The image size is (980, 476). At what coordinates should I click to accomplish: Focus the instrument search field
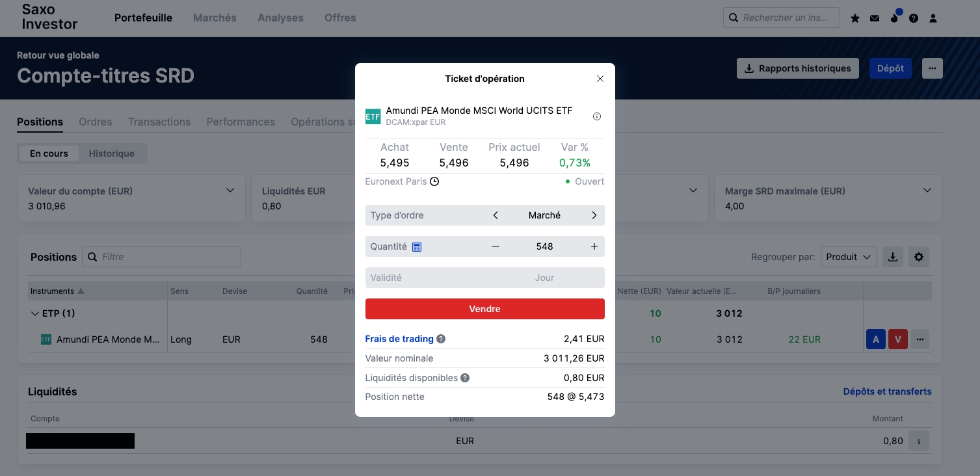tap(782, 18)
